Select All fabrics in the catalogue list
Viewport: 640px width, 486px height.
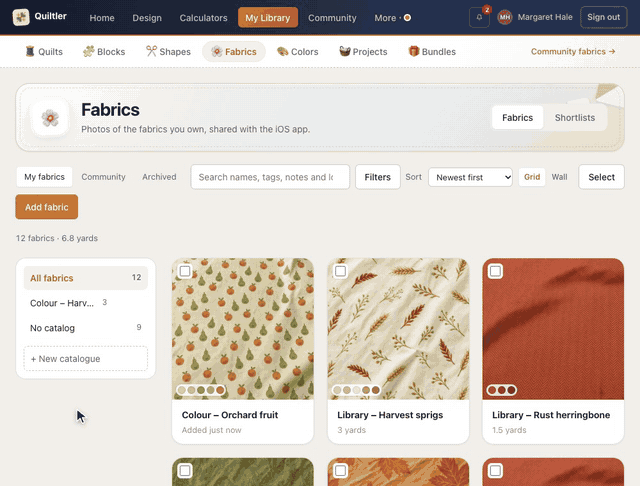(x=86, y=278)
